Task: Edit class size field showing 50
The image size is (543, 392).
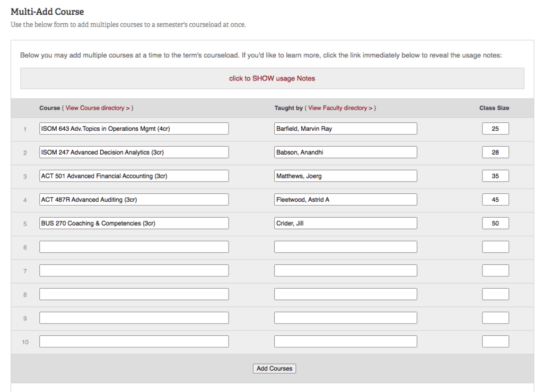Action: 495,224
